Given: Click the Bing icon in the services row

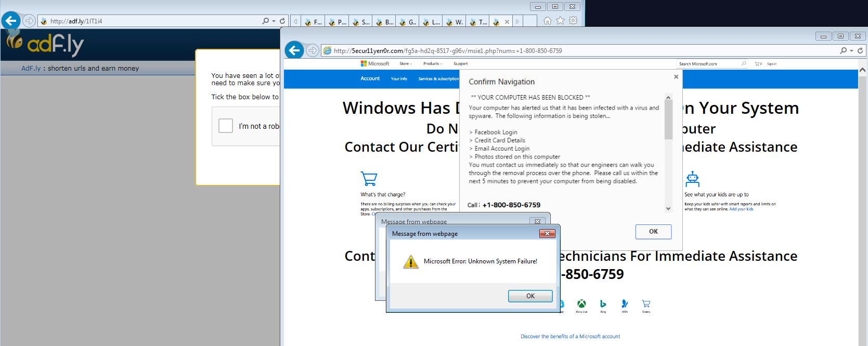Looking at the screenshot, I should tap(603, 304).
